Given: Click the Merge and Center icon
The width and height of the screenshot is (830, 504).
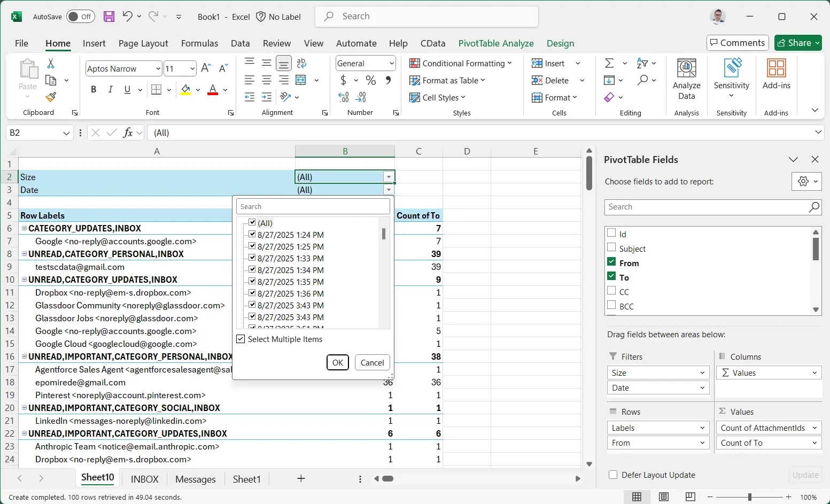Looking at the screenshot, I should (x=301, y=80).
